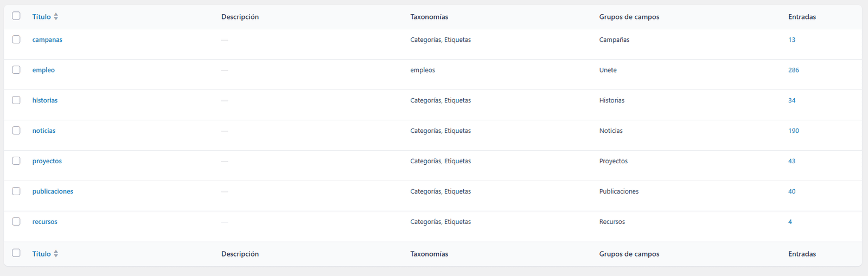Image resolution: width=868 pixels, height=276 pixels.
Task: Check the select-all checkbox in the header
Action: (x=16, y=16)
